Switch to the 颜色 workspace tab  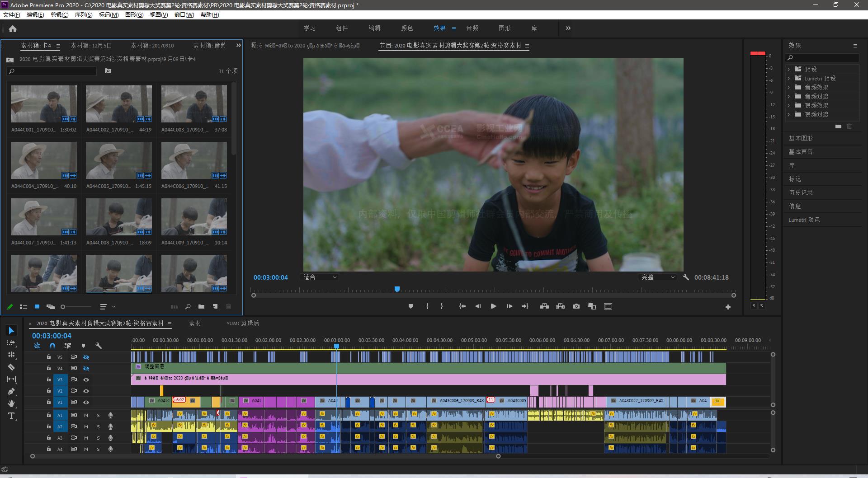coord(407,28)
